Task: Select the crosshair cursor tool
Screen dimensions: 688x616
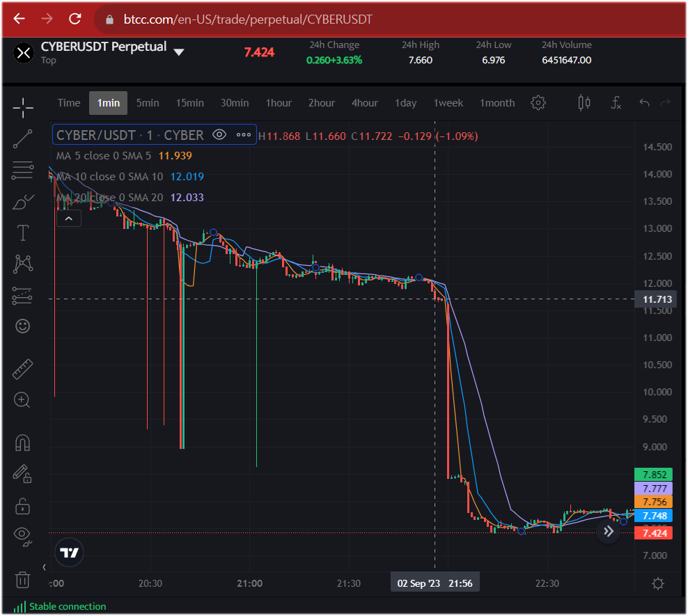Action: point(22,107)
